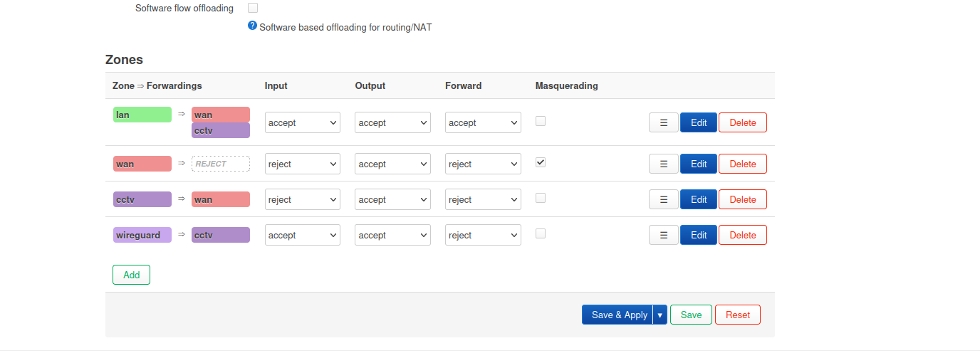Image resolution: width=980 pixels, height=363 pixels.
Task: Delete the cctv zone
Action: 742,199
